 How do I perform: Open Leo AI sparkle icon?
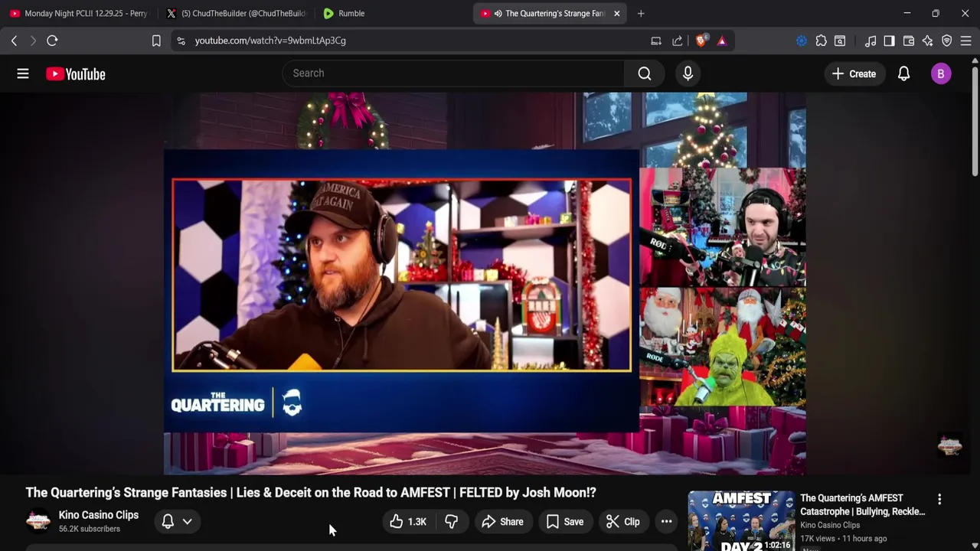pyautogui.click(x=928, y=41)
